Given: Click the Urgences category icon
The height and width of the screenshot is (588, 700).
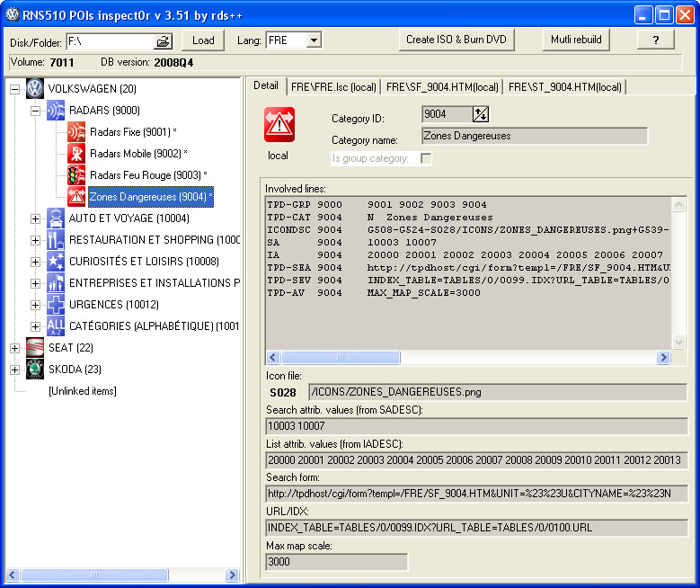Looking at the screenshot, I should [x=56, y=305].
